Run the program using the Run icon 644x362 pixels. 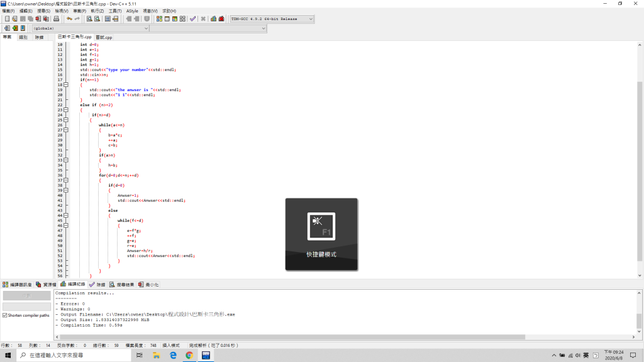[167, 19]
